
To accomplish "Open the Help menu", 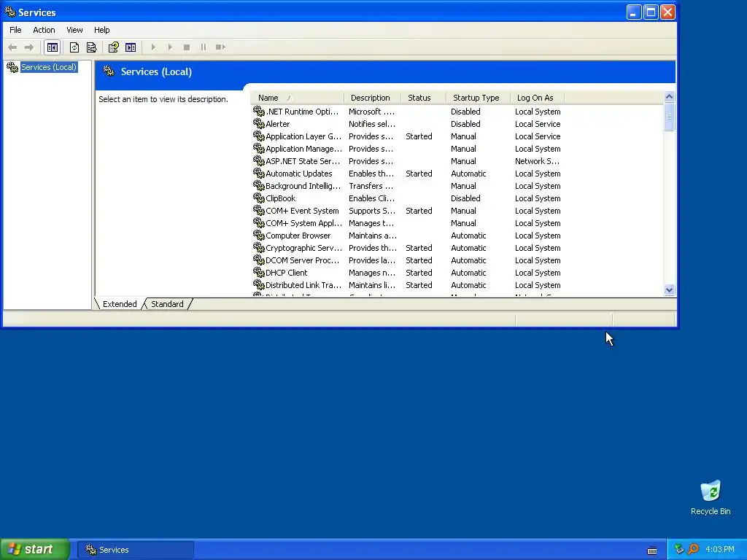I will 101,30.
